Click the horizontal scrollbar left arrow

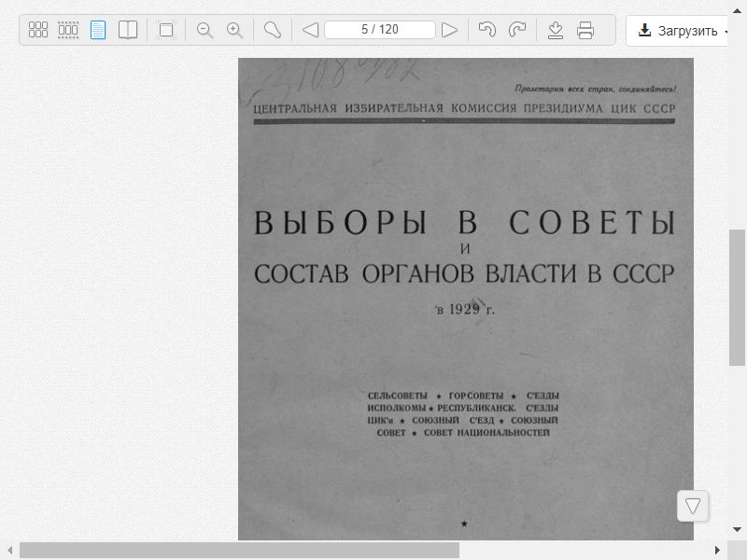(9, 551)
